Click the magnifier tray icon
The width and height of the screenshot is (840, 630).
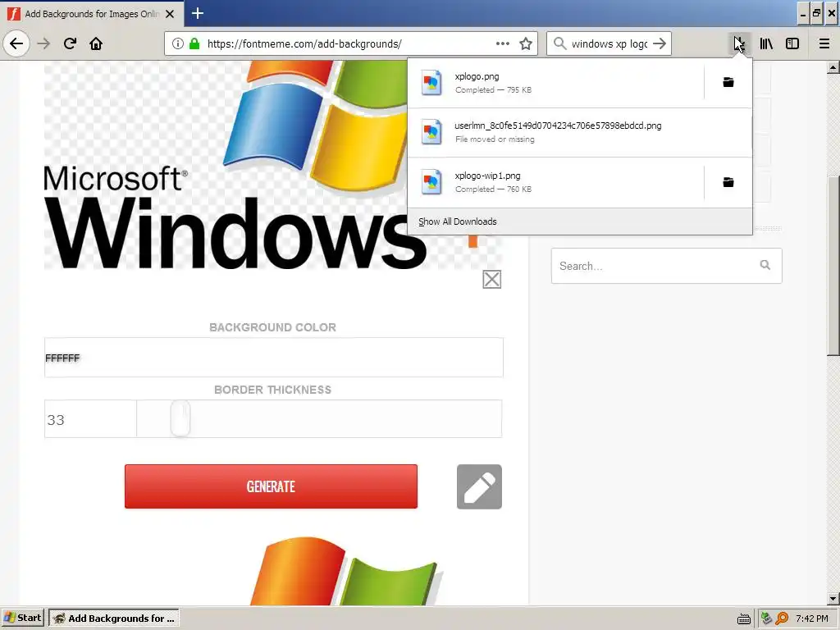(x=782, y=619)
